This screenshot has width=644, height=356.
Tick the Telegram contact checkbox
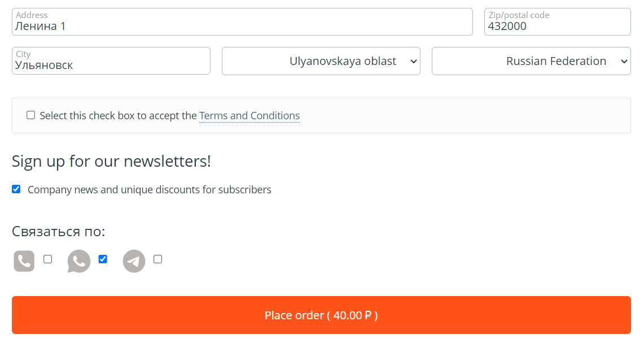pyautogui.click(x=158, y=259)
